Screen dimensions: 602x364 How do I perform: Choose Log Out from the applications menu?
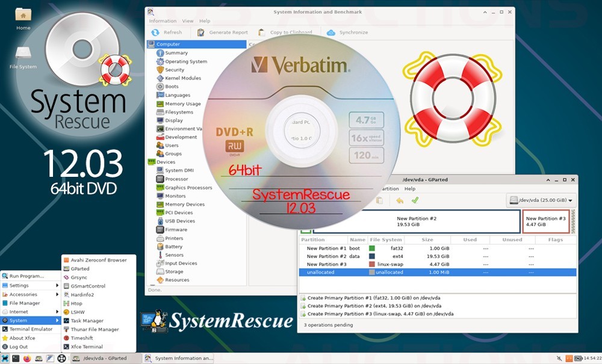(x=30, y=347)
